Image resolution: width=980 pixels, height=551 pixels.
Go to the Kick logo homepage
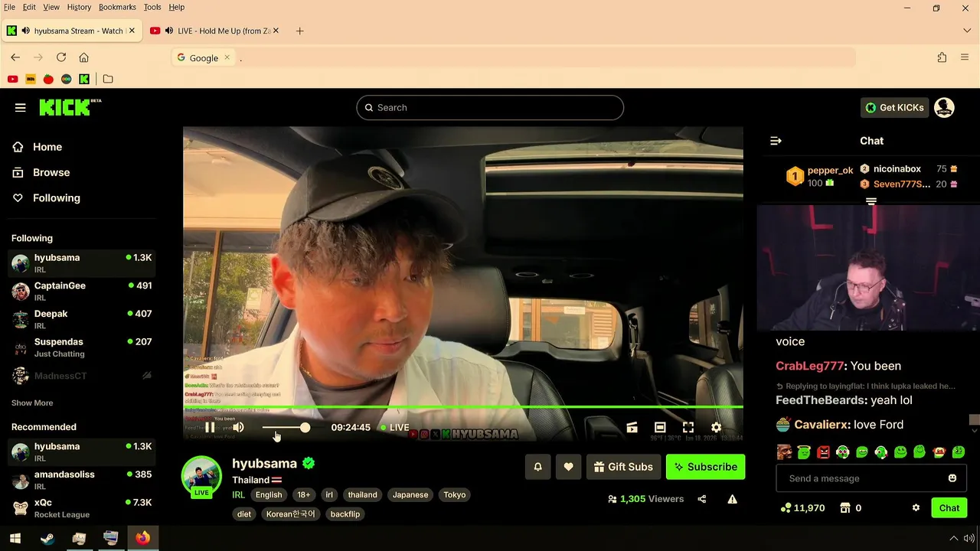tap(70, 107)
